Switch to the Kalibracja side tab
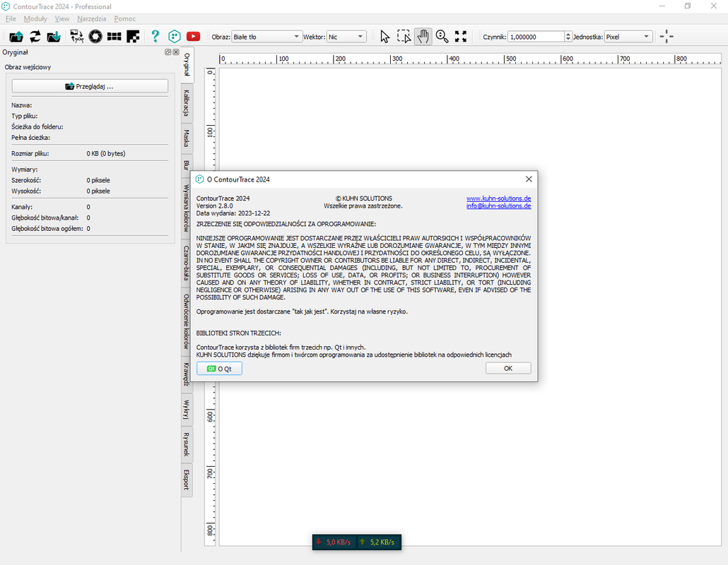Image resolution: width=728 pixels, height=565 pixels. [187, 103]
